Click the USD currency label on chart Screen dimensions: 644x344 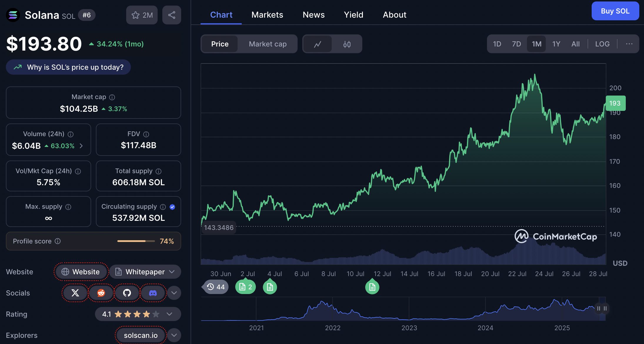[620, 263]
